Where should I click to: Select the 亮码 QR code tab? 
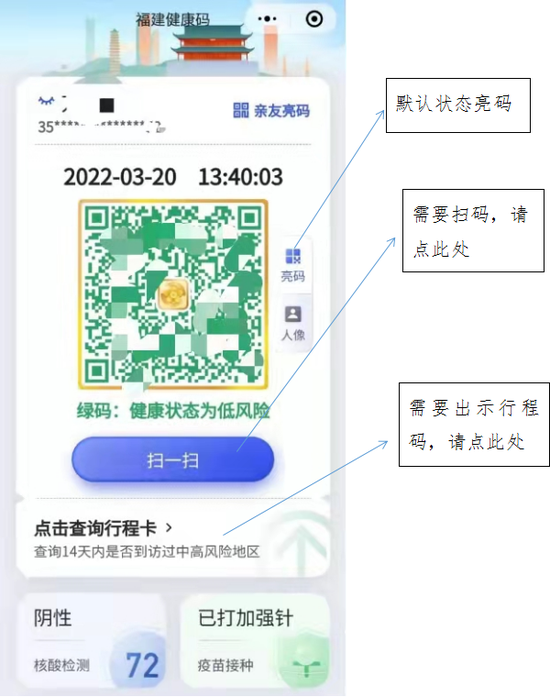pyautogui.click(x=293, y=265)
